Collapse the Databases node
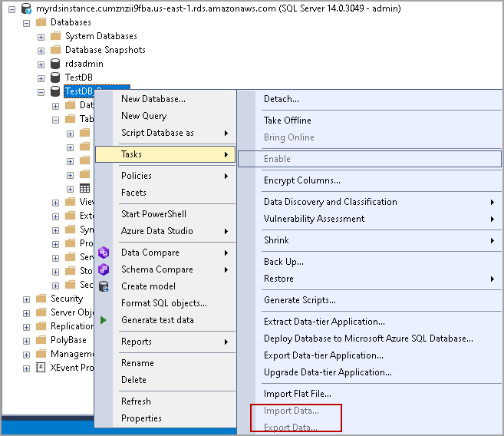The width and height of the screenshot is (504, 436). pos(26,23)
